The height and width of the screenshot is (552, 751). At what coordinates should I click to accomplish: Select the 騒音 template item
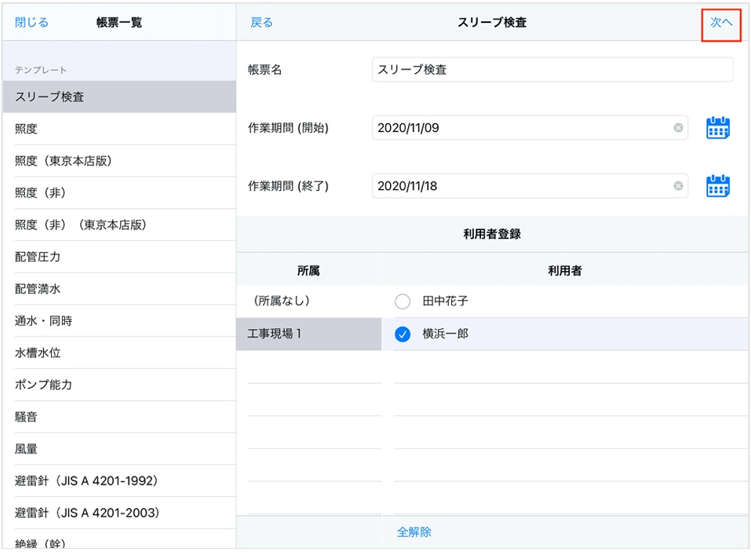(118, 417)
